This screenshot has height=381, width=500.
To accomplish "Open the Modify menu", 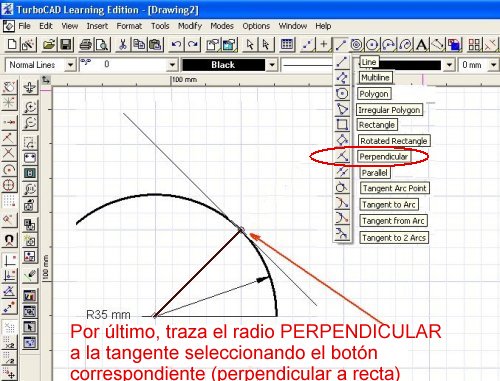I will pos(190,26).
